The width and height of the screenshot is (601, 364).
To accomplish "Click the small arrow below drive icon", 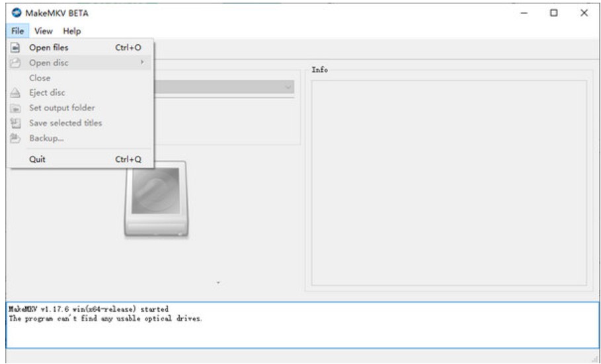I will click(218, 283).
